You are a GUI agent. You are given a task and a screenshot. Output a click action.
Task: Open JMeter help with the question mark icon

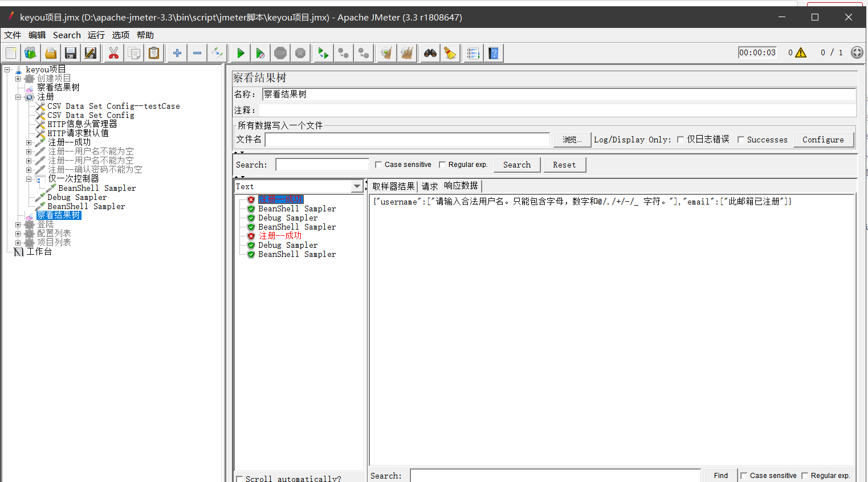coord(494,52)
